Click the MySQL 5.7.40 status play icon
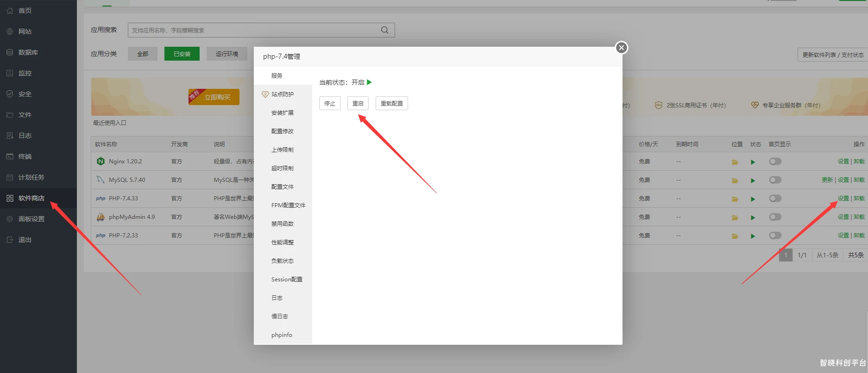Screen dimensions: 868x373 (x=753, y=180)
